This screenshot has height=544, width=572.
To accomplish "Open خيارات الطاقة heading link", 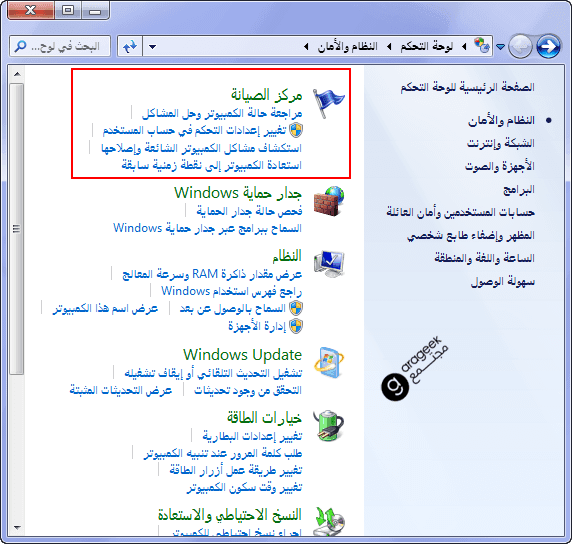I will click(264, 417).
